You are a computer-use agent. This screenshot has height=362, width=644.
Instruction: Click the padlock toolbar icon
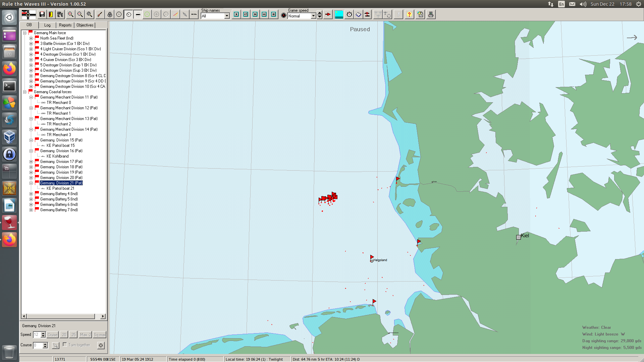(110, 14)
